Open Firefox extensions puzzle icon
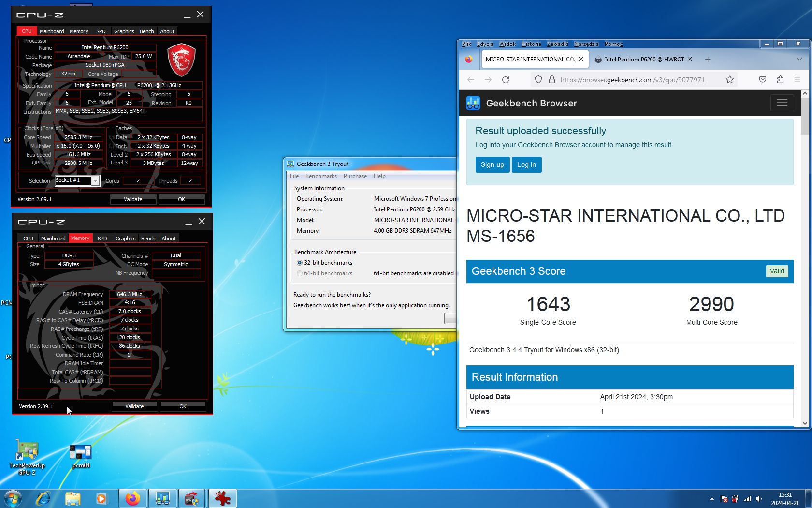The width and height of the screenshot is (812, 508). click(x=780, y=80)
